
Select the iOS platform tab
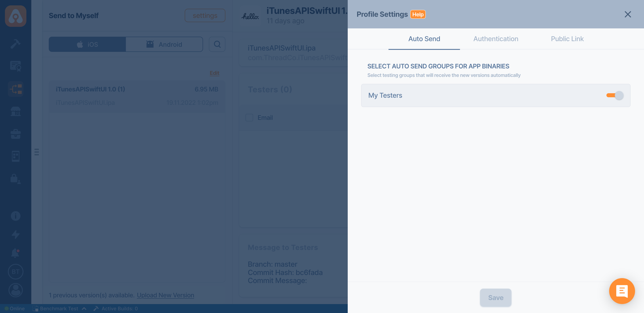(87, 44)
